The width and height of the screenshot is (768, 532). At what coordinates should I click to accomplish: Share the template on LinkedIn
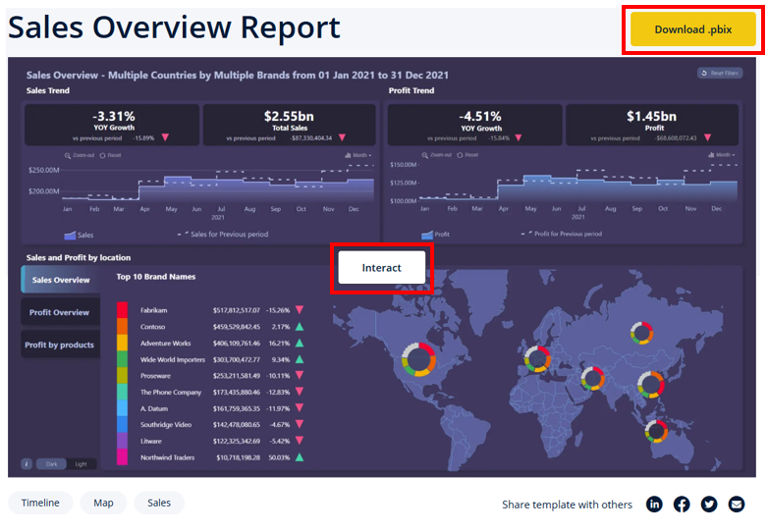click(654, 505)
